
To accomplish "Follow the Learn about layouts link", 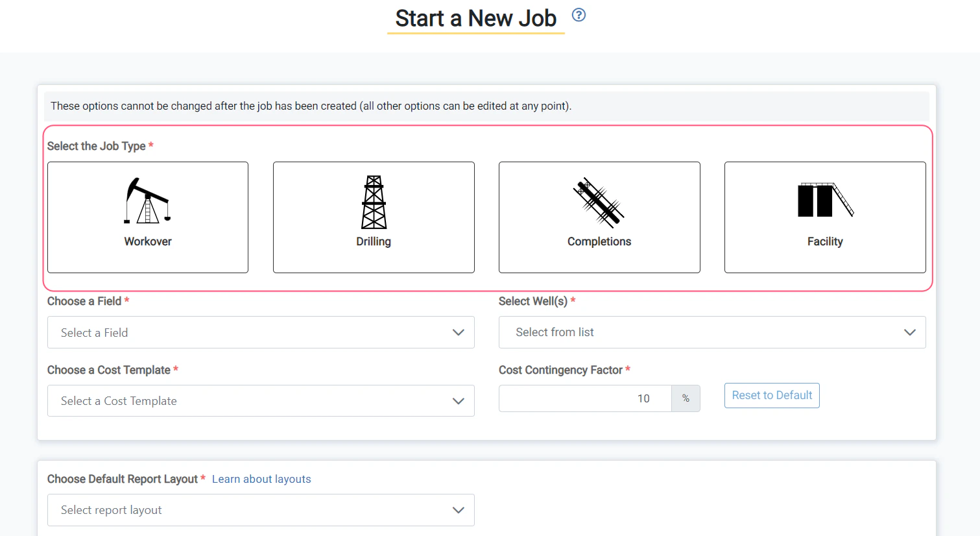I will pyautogui.click(x=261, y=479).
